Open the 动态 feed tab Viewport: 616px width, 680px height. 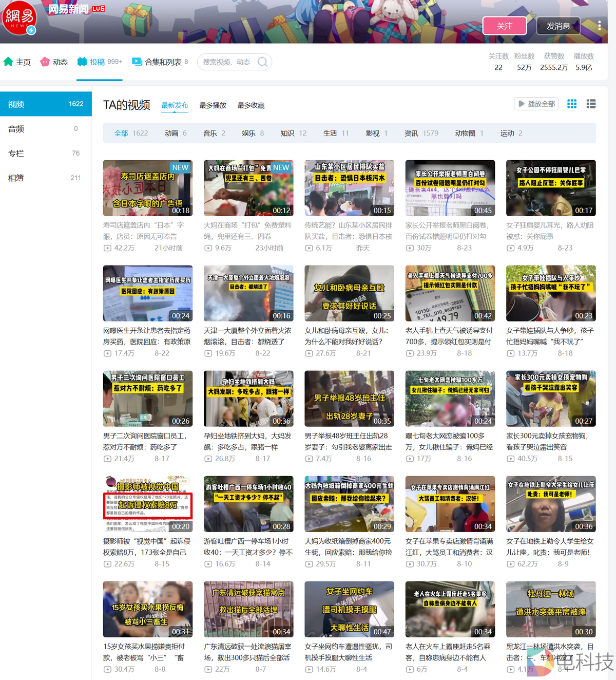54,62
